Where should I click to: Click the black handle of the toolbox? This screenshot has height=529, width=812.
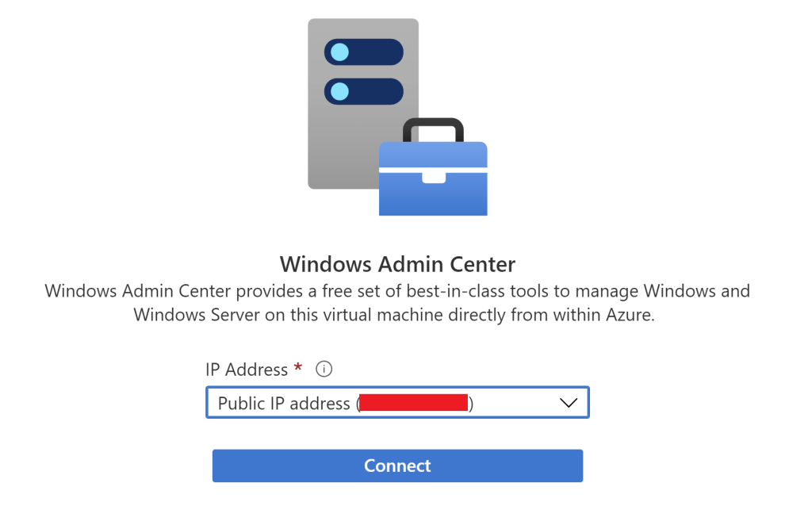(433, 125)
